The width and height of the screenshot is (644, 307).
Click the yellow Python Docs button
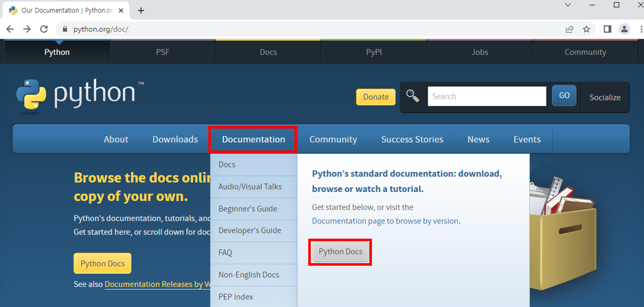coord(102,264)
